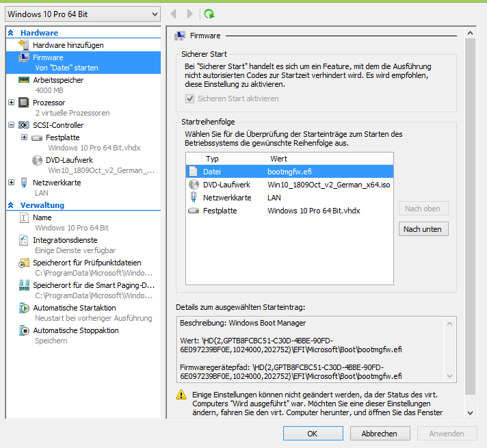Screen dimensions: 487x448
Task: Click the green refresh icon
Action: click(209, 14)
